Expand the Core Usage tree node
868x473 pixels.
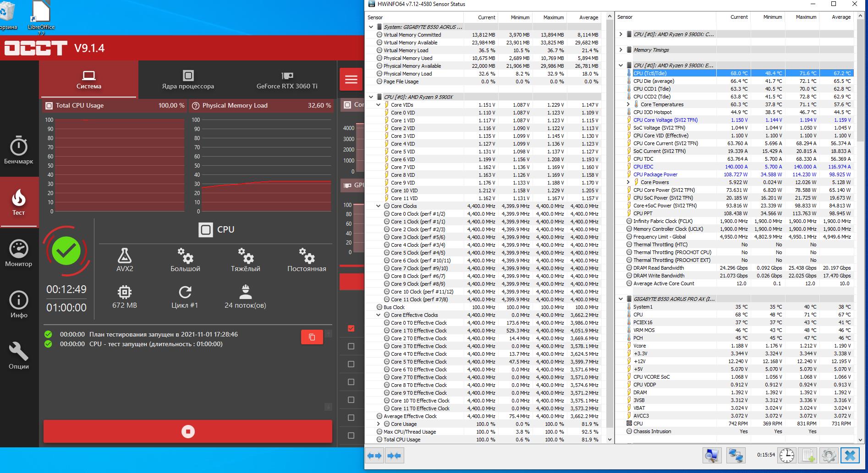pos(379,424)
